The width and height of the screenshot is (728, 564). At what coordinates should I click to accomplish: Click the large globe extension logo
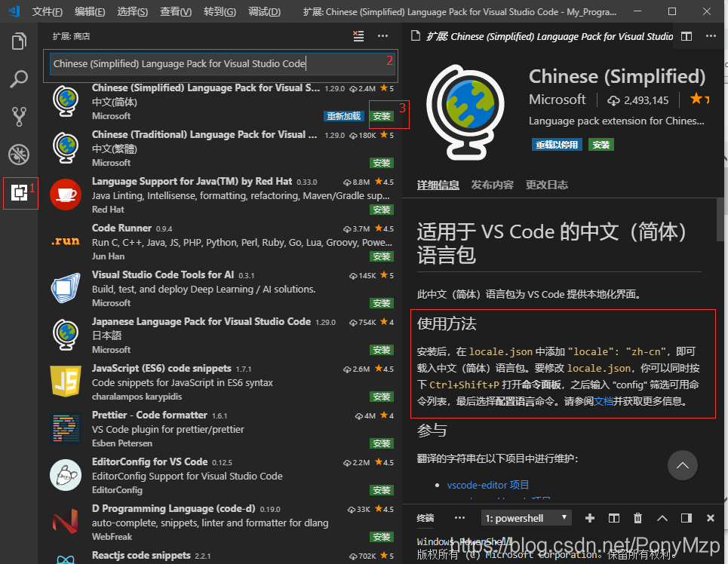pos(465,112)
